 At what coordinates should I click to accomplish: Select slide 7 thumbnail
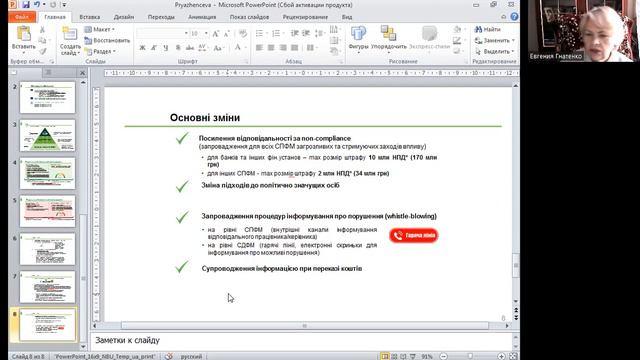47,287
